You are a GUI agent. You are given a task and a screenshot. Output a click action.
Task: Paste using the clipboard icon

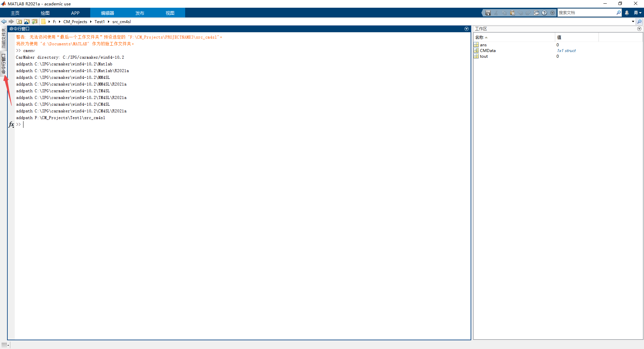tap(512, 13)
